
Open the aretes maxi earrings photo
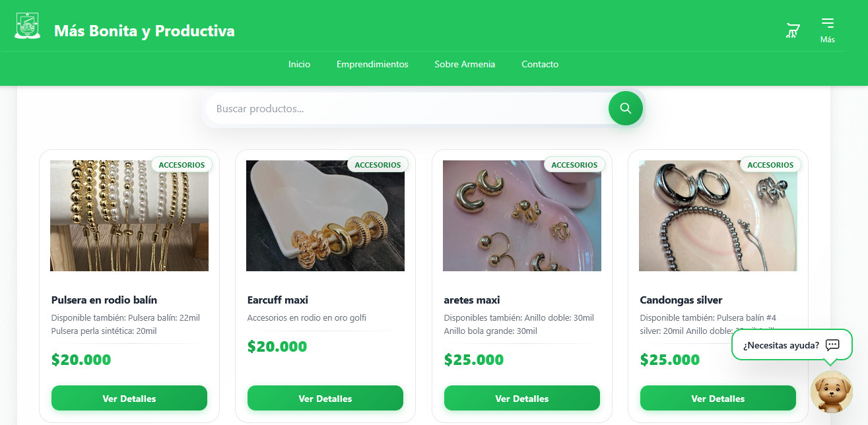point(522,216)
